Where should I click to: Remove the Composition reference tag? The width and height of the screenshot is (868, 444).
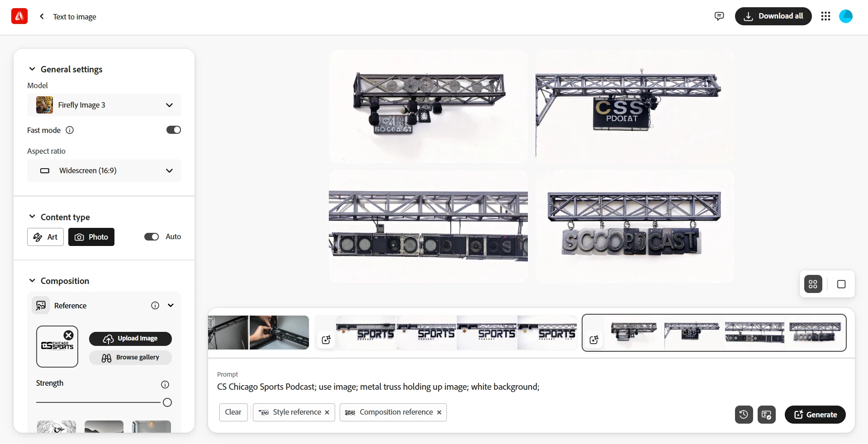[439, 412]
